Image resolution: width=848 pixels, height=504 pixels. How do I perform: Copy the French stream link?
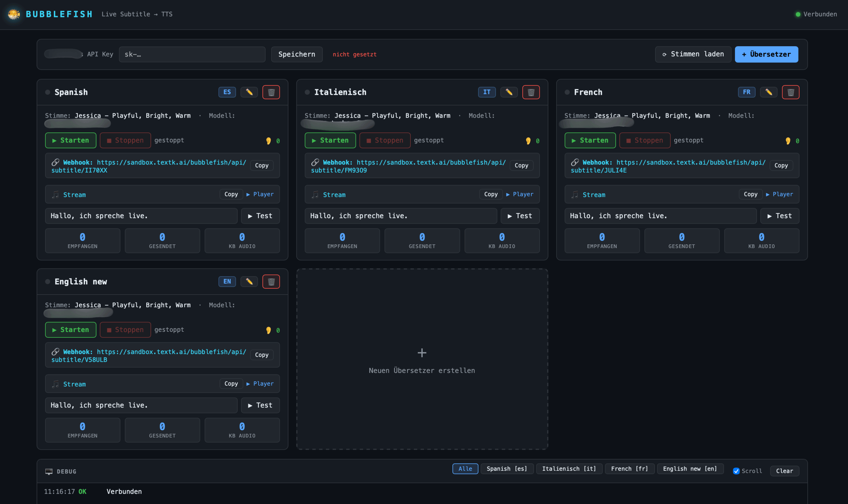tap(750, 194)
